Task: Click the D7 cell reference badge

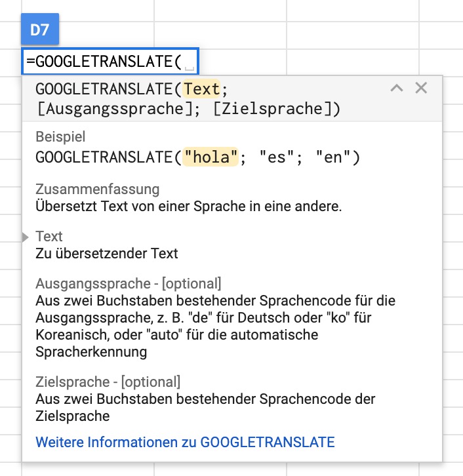Action: 40,30
